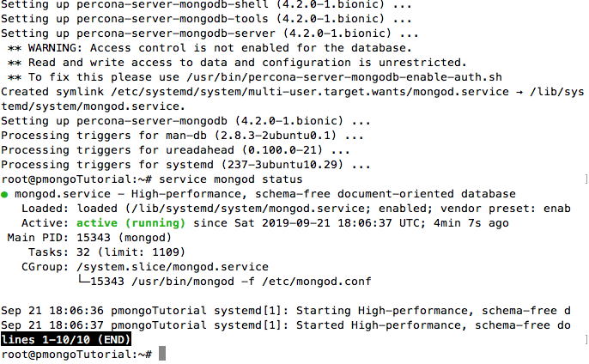Click the tree branch symbol before 15343
Image resolution: width=589 pixels, height=364 pixels.
[83, 280]
